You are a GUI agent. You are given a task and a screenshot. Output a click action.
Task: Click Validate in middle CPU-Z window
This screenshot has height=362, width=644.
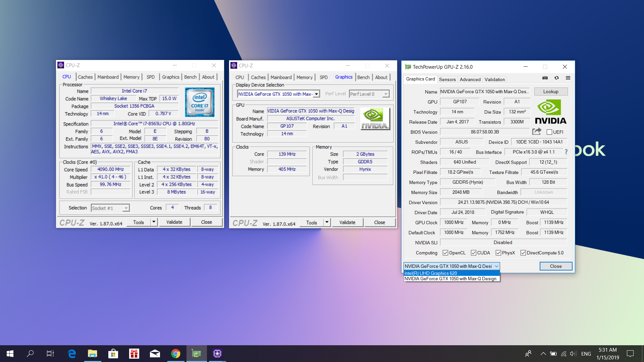click(347, 222)
